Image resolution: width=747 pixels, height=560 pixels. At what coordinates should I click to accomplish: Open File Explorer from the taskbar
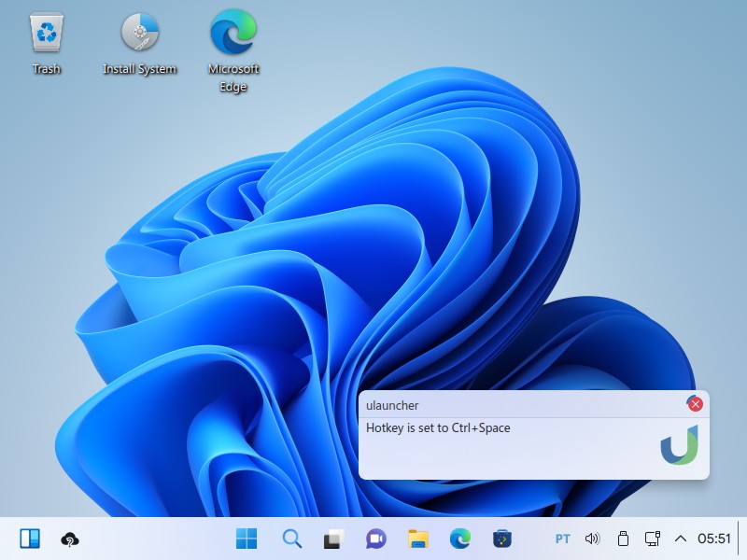(x=418, y=539)
